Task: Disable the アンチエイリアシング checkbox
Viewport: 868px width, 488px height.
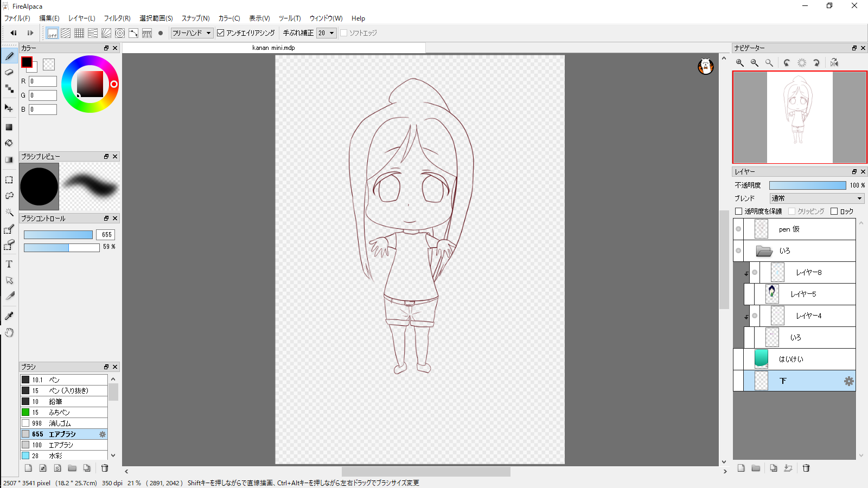Action: 221,33
